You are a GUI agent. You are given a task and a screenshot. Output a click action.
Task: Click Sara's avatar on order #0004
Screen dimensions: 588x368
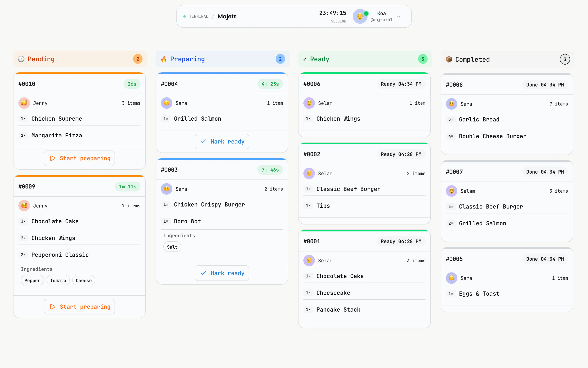point(166,103)
